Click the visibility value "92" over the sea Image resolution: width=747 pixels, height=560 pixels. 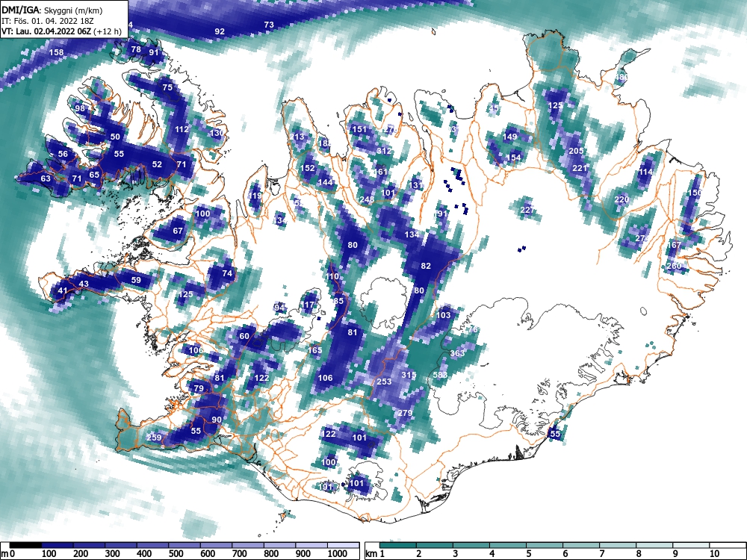coord(220,31)
